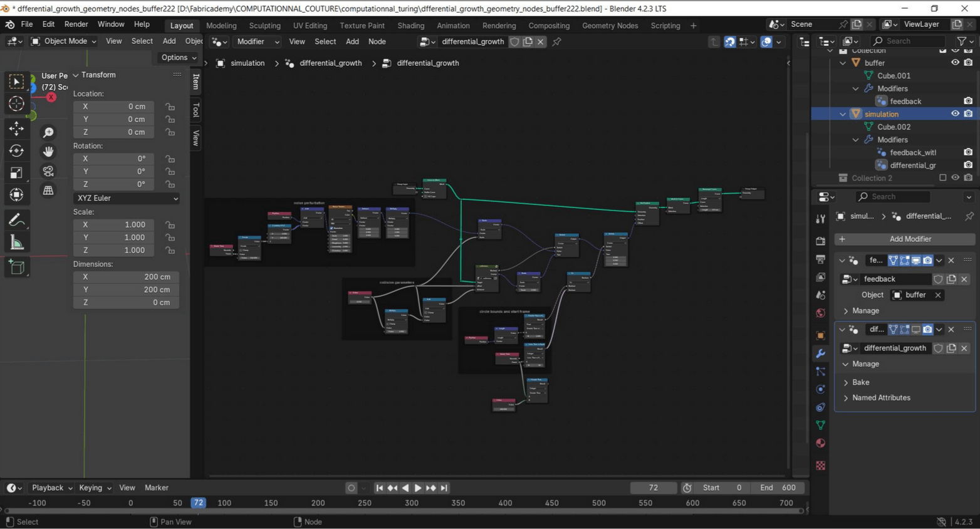Click the pan view hand icon
The height and width of the screenshot is (529, 980).
click(x=48, y=152)
